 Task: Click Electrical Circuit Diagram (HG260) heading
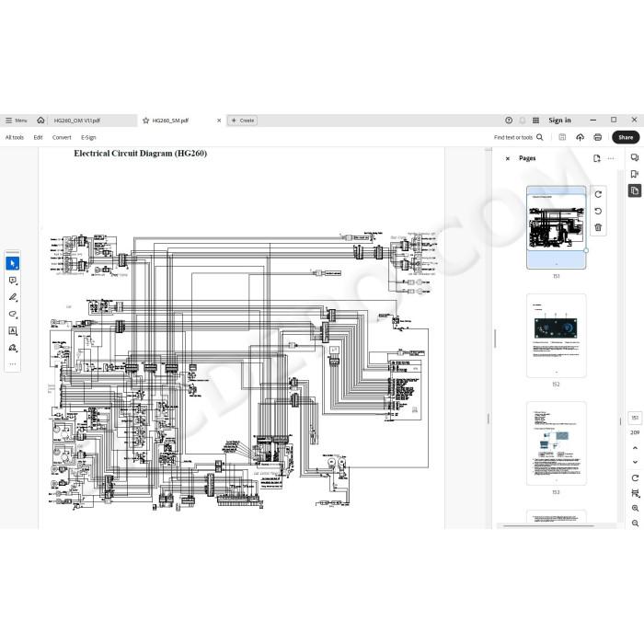coord(141,154)
